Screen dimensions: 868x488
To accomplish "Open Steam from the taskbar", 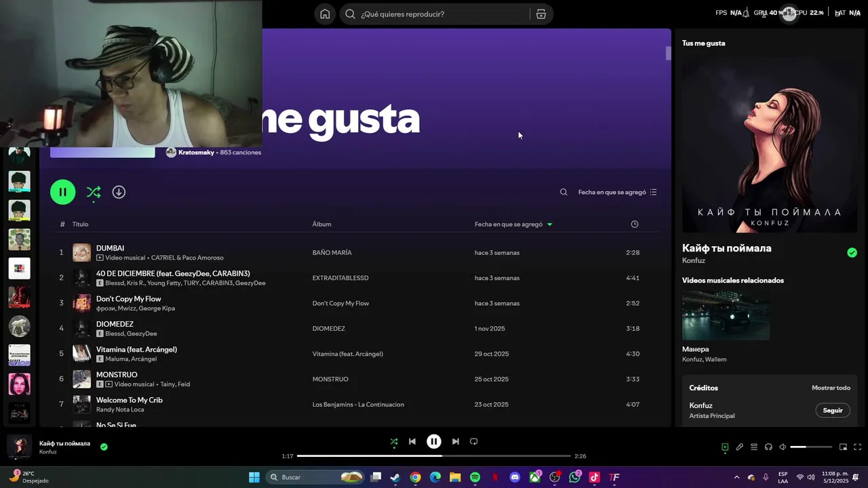I will coord(395,477).
